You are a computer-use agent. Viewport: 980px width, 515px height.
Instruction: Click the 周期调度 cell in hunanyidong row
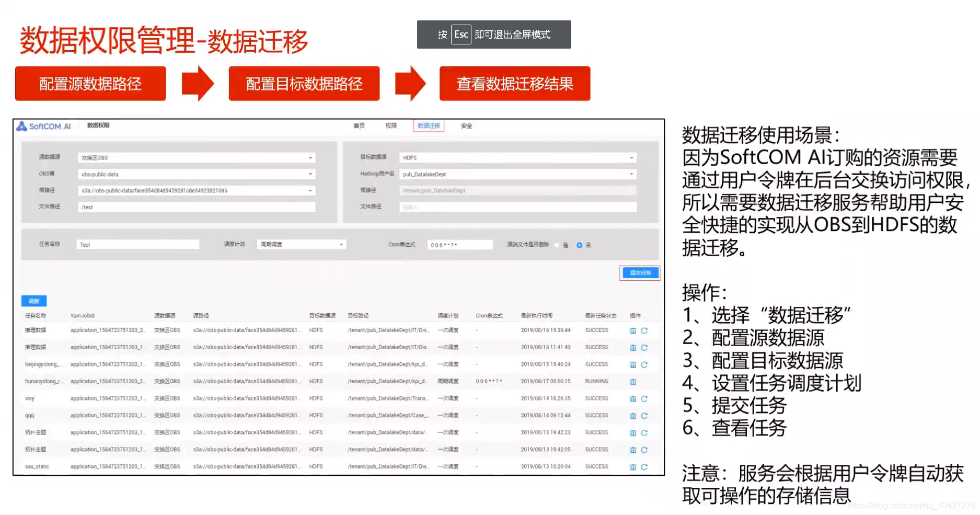[x=448, y=382]
